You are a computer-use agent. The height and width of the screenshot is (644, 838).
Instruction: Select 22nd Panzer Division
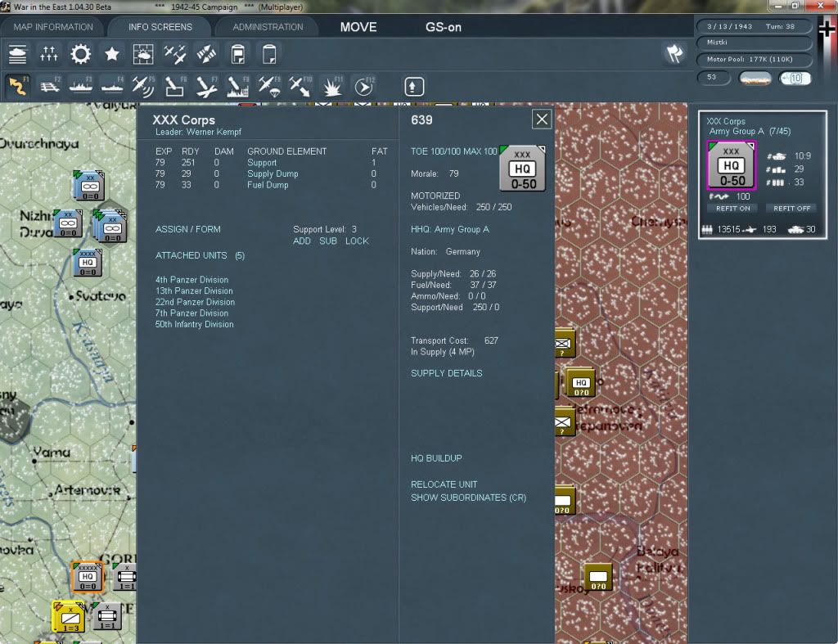195,302
